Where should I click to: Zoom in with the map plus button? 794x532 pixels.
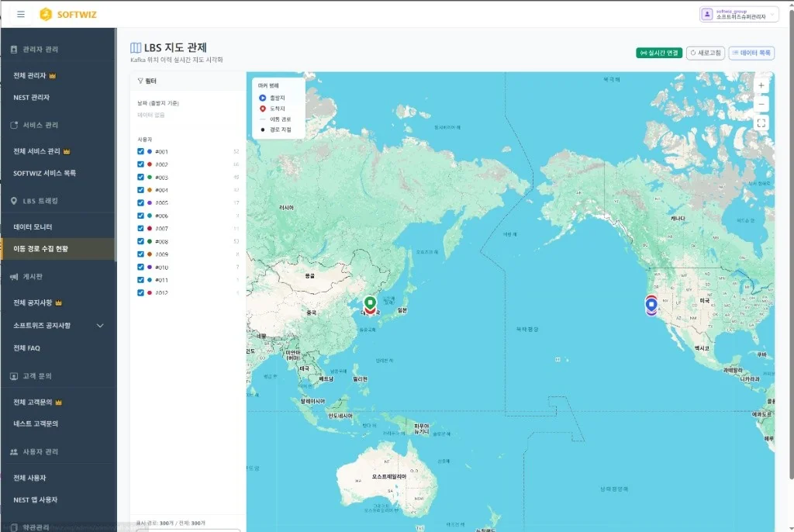pos(761,85)
